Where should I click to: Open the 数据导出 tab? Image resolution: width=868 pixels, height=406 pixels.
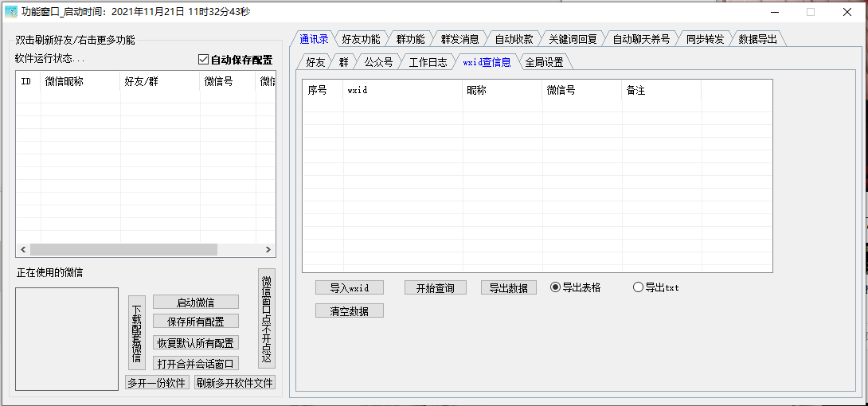click(x=758, y=39)
